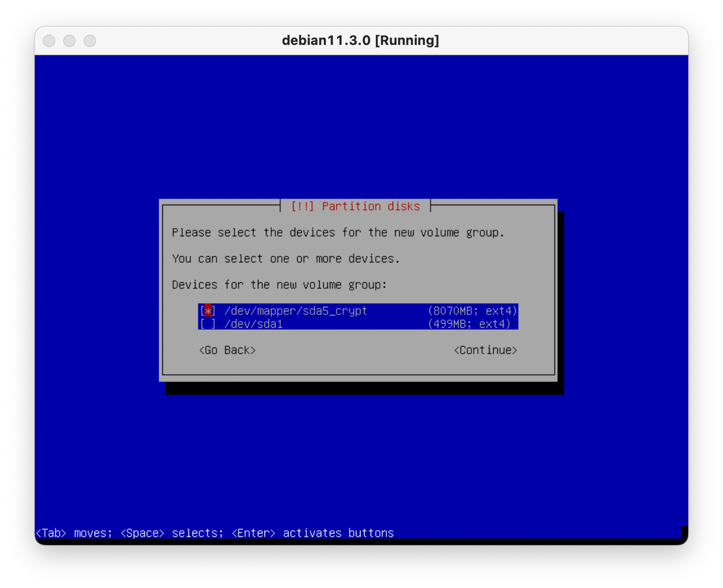
Task: Select the /dev/sda1 device name
Action: pos(253,324)
